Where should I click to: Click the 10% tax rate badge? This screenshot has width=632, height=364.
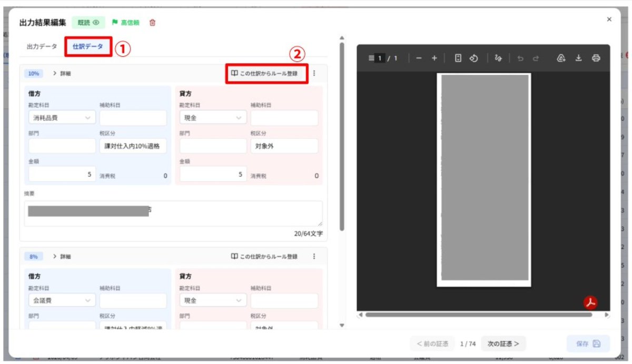[33, 74]
